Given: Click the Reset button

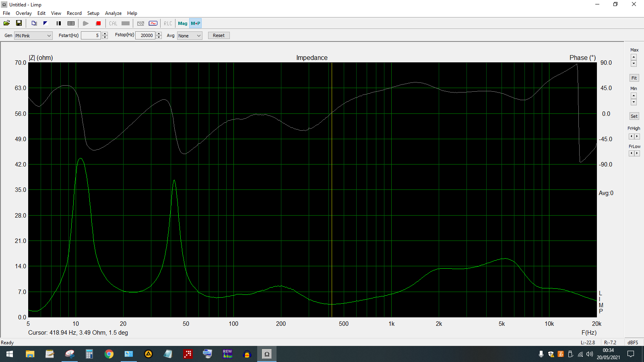Looking at the screenshot, I should point(219,35).
